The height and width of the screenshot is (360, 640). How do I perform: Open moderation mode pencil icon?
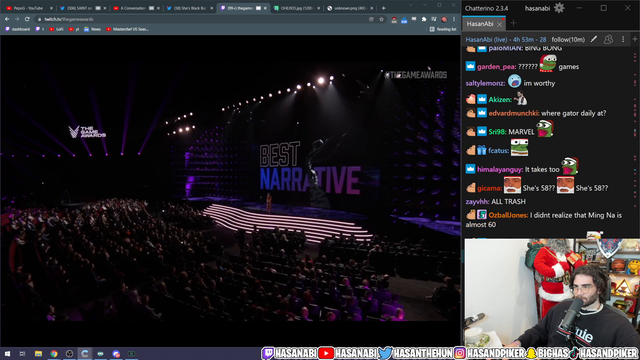[x=594, y=39]
